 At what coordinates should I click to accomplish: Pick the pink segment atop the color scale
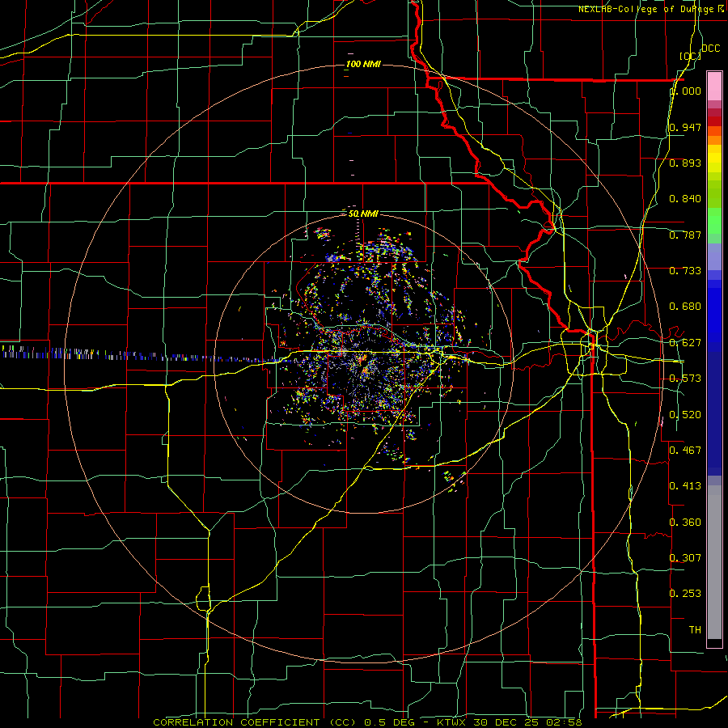click(x=714, y=86)
